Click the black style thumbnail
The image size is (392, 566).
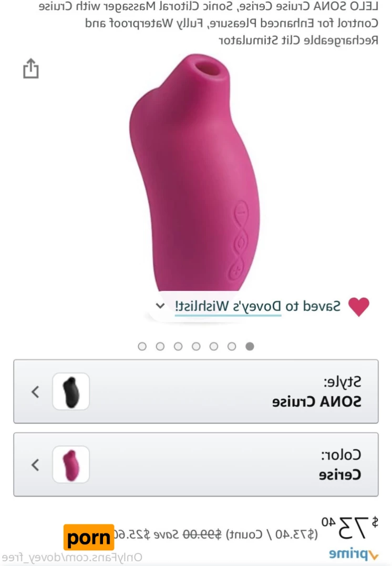coord(71,391)
